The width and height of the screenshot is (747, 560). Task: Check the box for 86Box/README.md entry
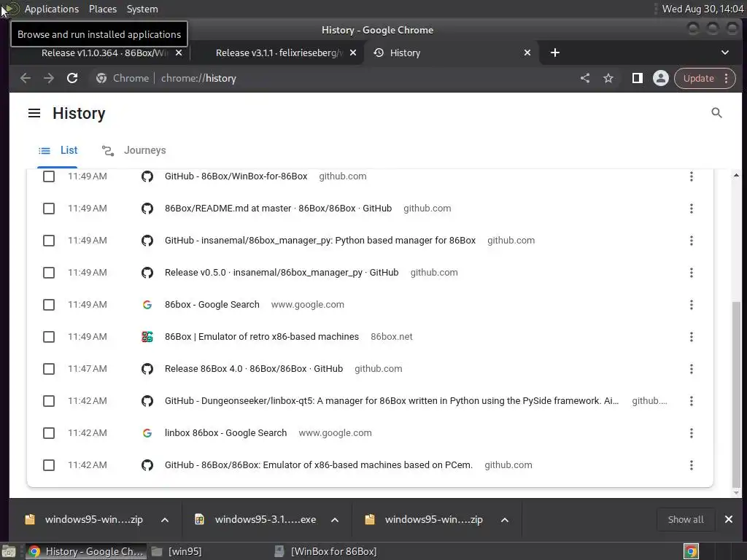pyautogui.click(x=49, y=209)
